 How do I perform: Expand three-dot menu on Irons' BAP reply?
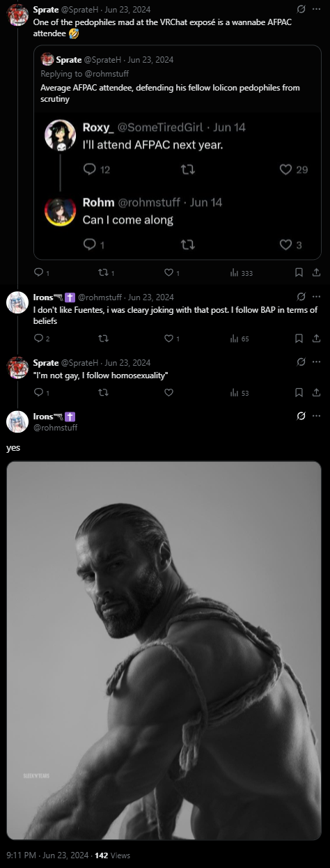(x=317, y=296)
